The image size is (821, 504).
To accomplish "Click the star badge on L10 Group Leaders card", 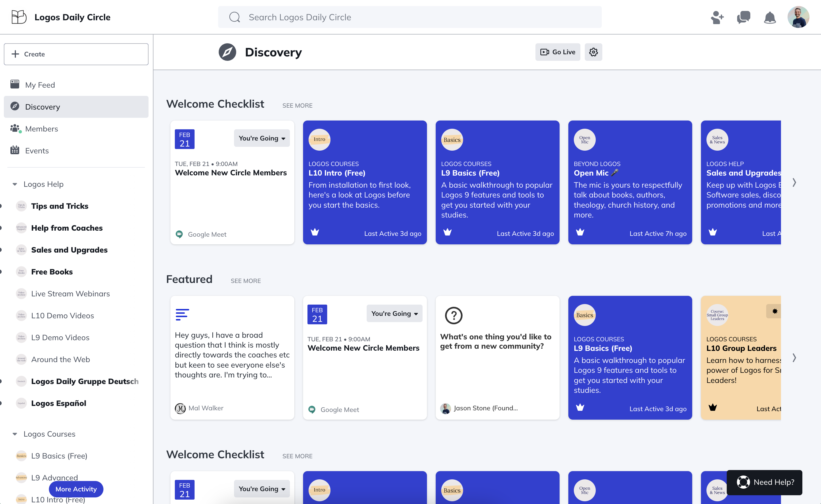I will (774, 311).
